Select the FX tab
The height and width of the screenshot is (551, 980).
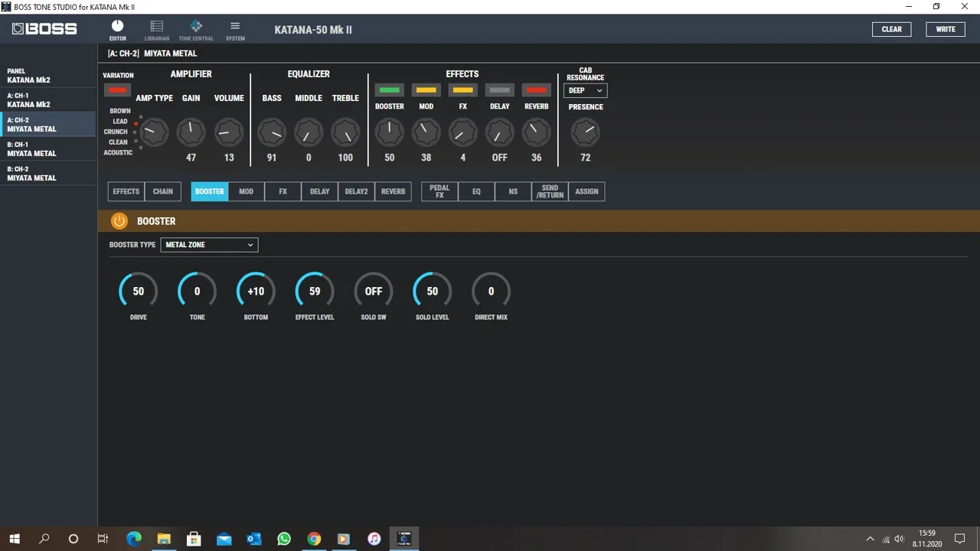tap(283, 191)
